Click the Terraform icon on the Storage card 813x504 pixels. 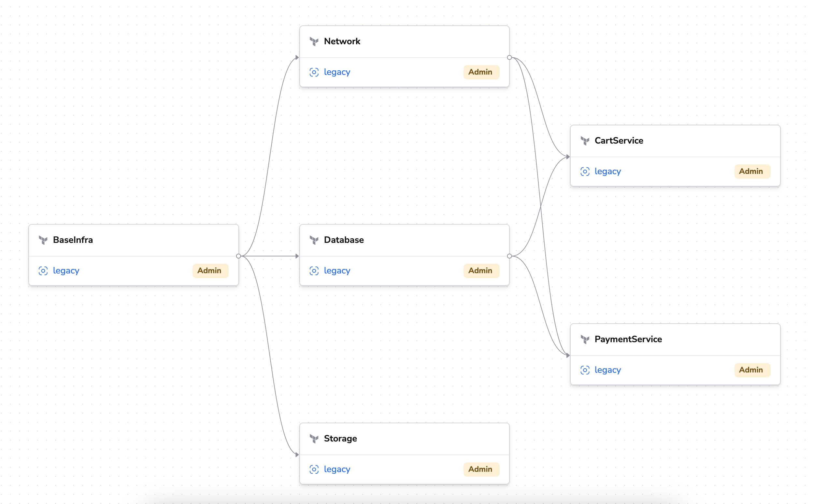coord(314,439)
